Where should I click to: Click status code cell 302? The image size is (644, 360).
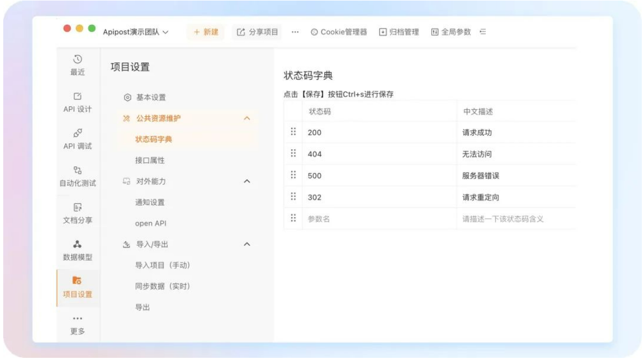coord(380,197)
